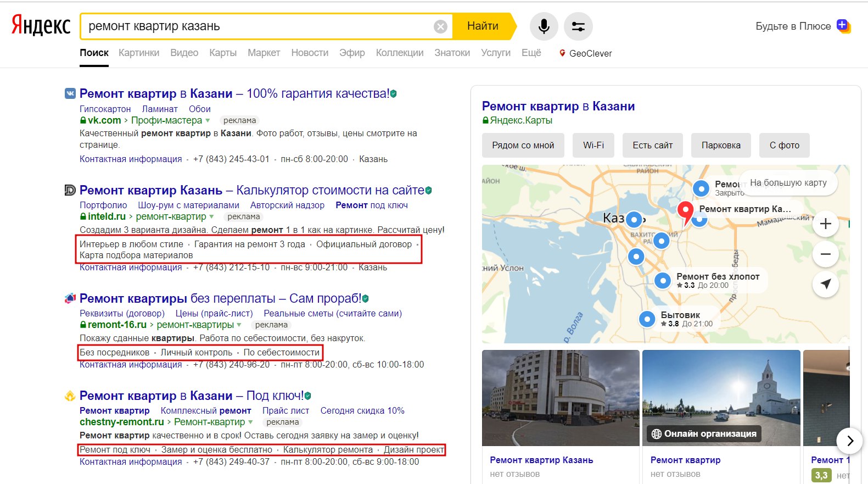Screen dimensions: 868x484
Task: Toggle the Парковка filter
Action: pos(721,145)
